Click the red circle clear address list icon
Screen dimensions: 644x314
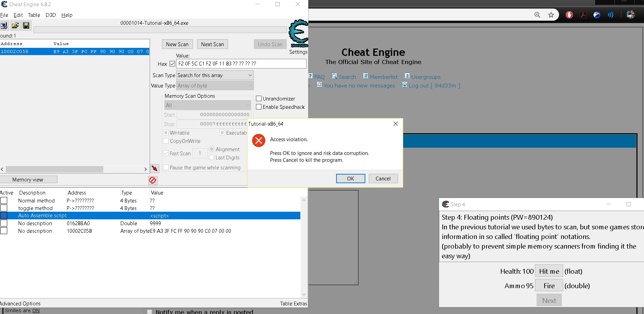click(153, 180)
